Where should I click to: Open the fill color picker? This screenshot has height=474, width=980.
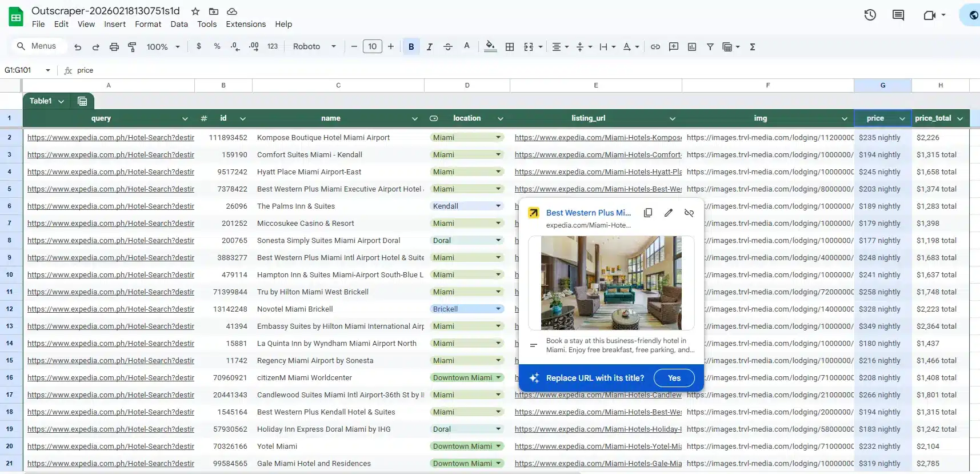click(x=490, y=47)
